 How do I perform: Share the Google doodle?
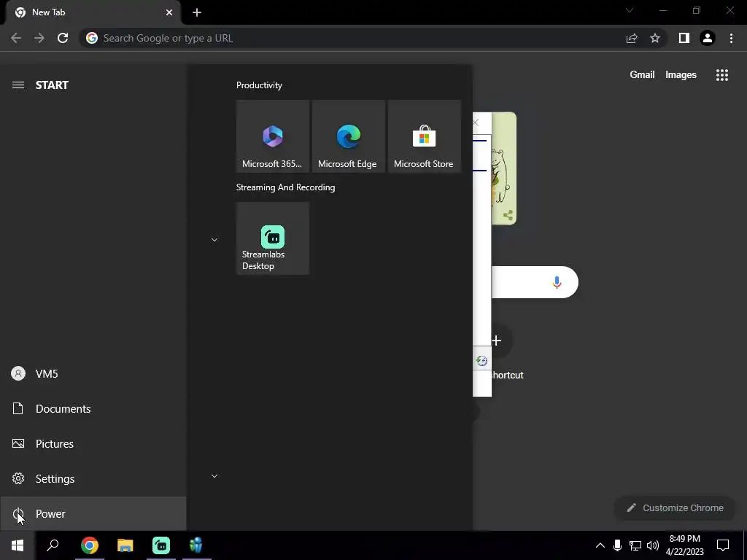point(508,215)
